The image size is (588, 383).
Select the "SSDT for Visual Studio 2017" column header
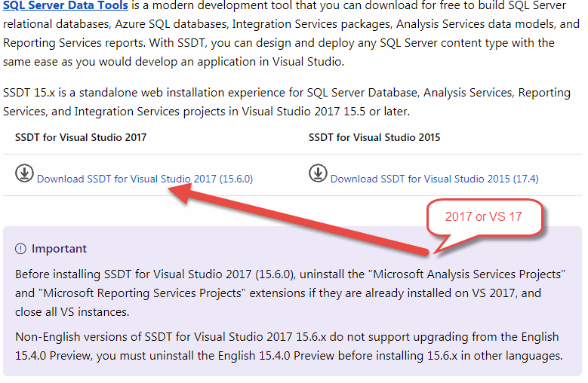tap(81, 138)
